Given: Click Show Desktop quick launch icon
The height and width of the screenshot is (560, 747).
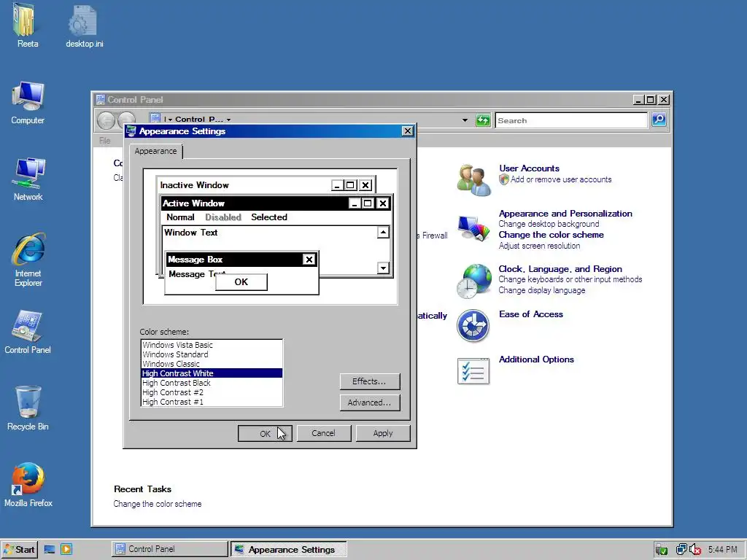Looking at the screenshot, I should click(x=49, y=549).
